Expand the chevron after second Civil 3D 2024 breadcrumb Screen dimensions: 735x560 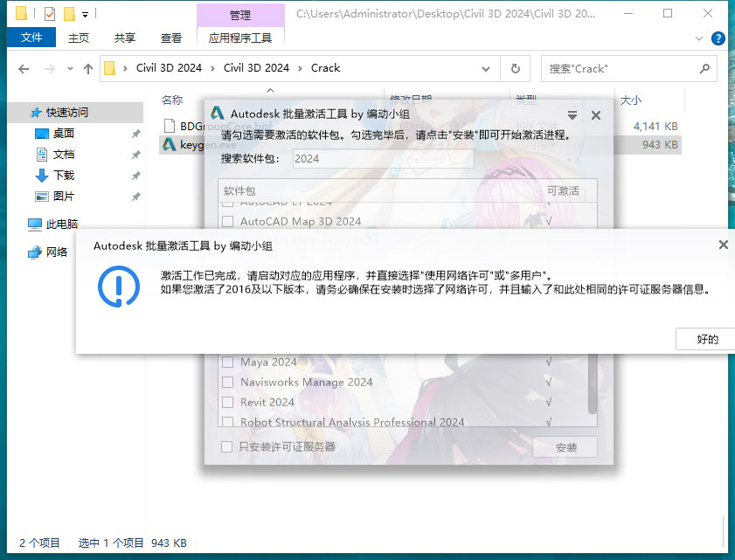pyautogui.click(x=300, y=68)
